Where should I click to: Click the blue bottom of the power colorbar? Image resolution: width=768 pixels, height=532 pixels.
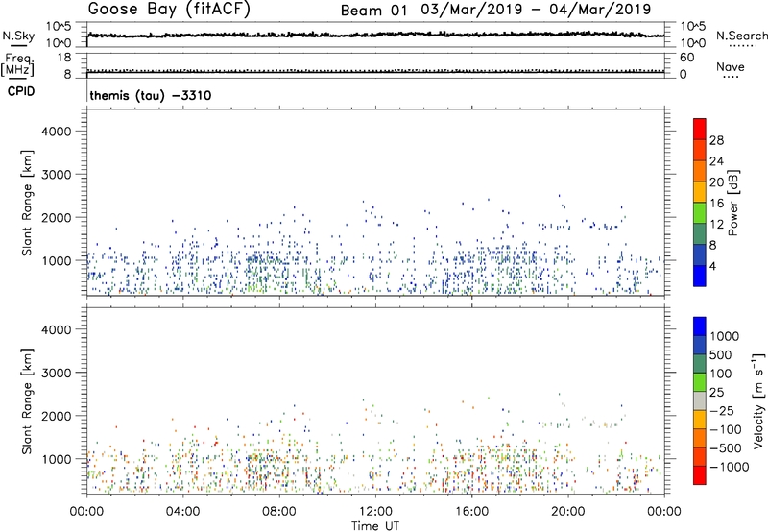pos(700,276)
